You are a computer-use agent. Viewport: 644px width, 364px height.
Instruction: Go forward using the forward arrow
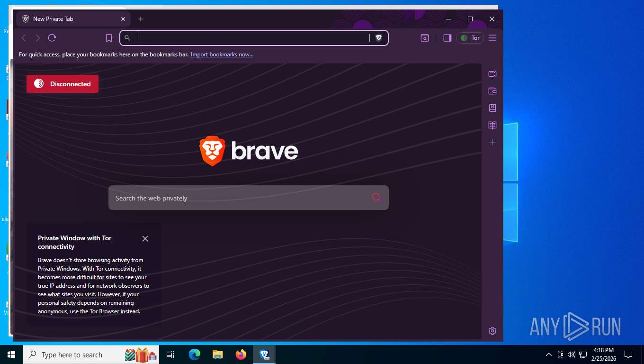pyautogui.click(x=38, y=38)
